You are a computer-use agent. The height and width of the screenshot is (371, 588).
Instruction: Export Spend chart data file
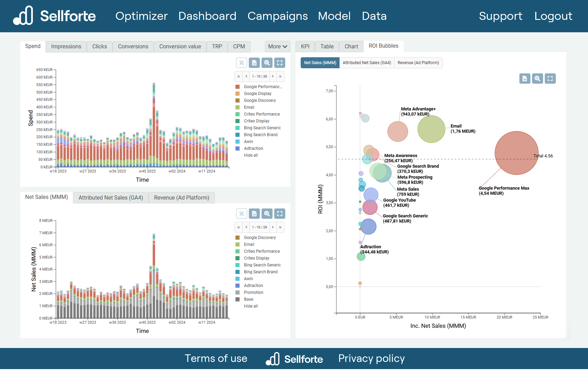(x=254, y=63)
